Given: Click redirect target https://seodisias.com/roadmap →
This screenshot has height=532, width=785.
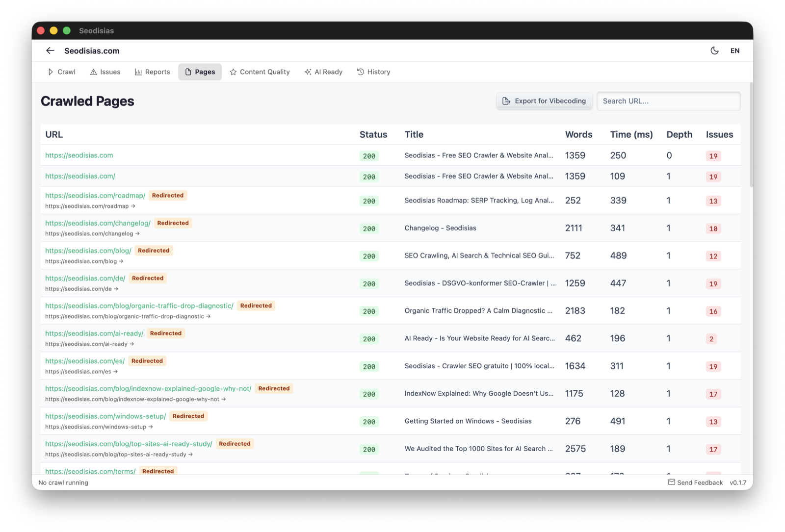Looking at the screenshot, I should click(x=90, y=206).
